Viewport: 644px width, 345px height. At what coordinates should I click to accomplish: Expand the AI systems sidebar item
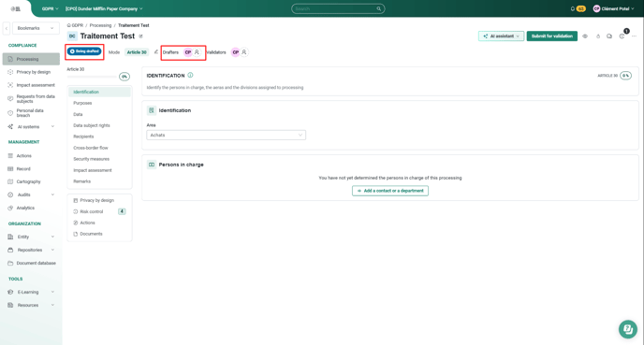pyautogui.click(x=52, y=127)
